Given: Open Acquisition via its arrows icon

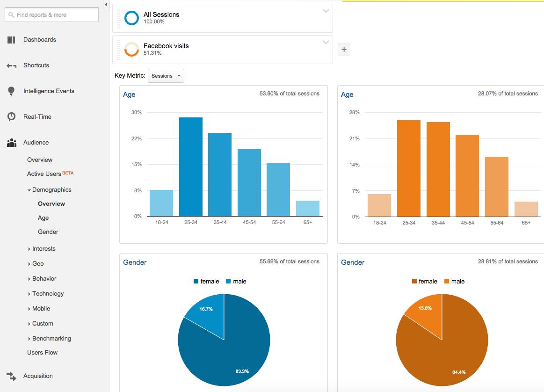Looking at the screenshot, I should (x=11, y=376).
